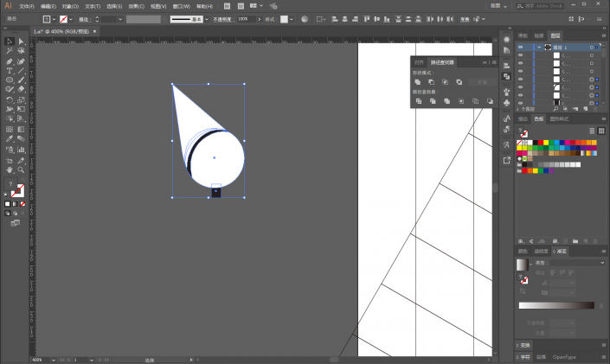
Task: Create new layer in Layers panel
Action: (586, 109)
